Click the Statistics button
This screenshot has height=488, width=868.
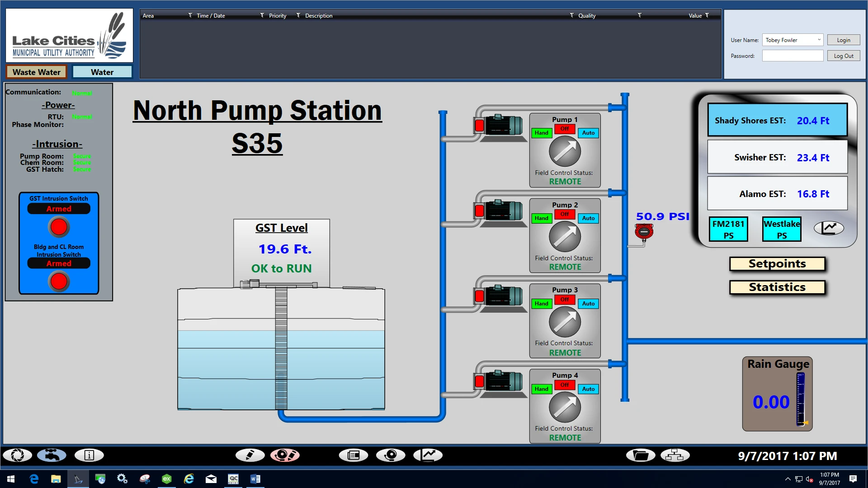coord(777,286)
